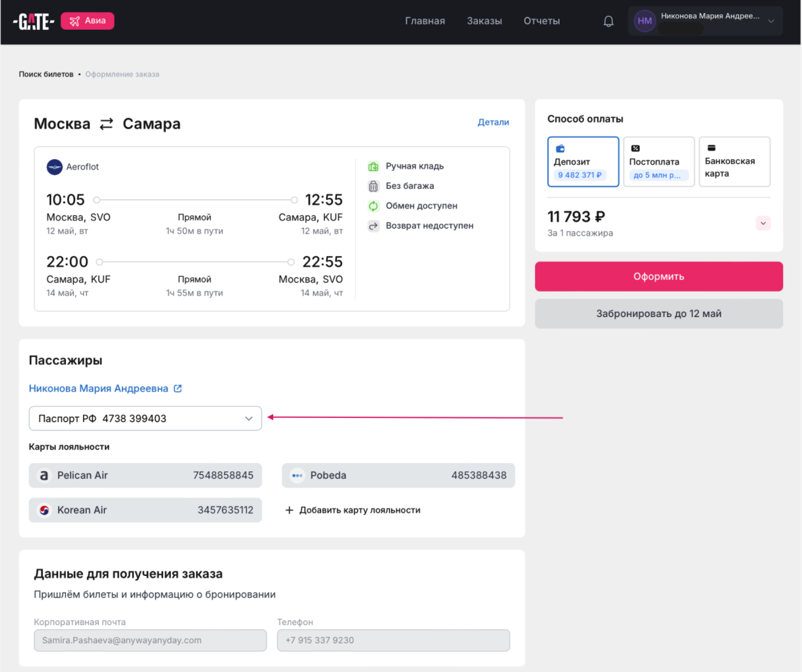Click the hand luggage icon
This screenshot has width=802, height=672.
pos(373,166)
